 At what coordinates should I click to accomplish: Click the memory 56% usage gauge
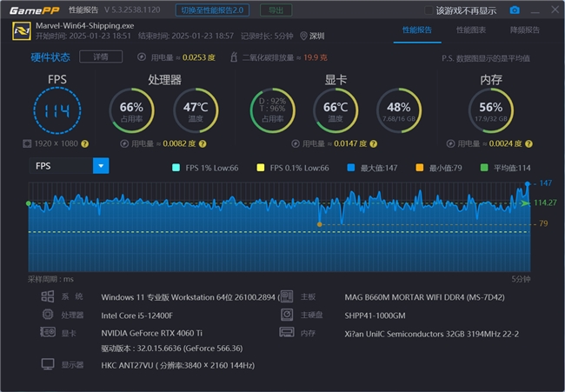491,110
